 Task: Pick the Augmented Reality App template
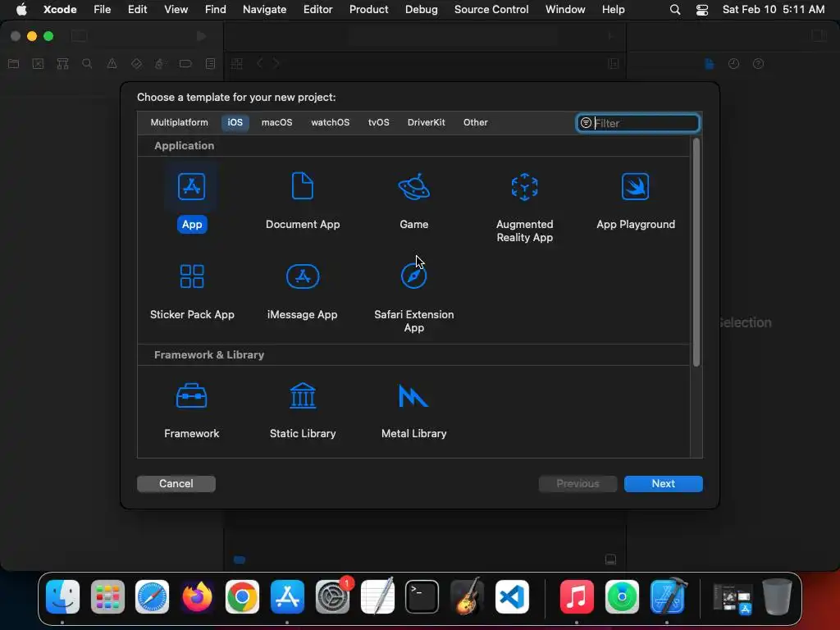point(524,208)
